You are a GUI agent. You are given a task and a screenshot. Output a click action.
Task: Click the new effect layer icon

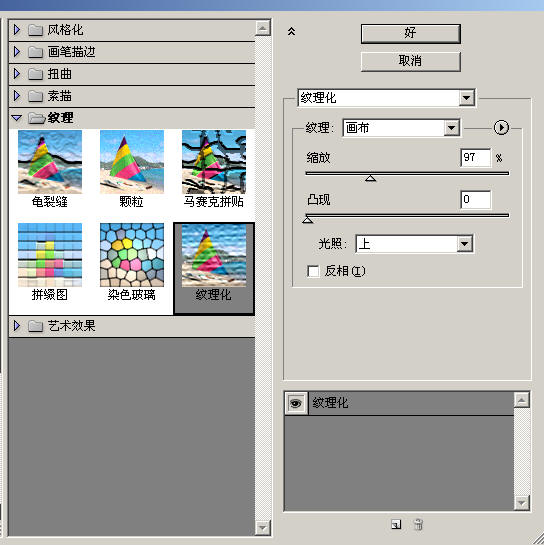pos(396,524)
